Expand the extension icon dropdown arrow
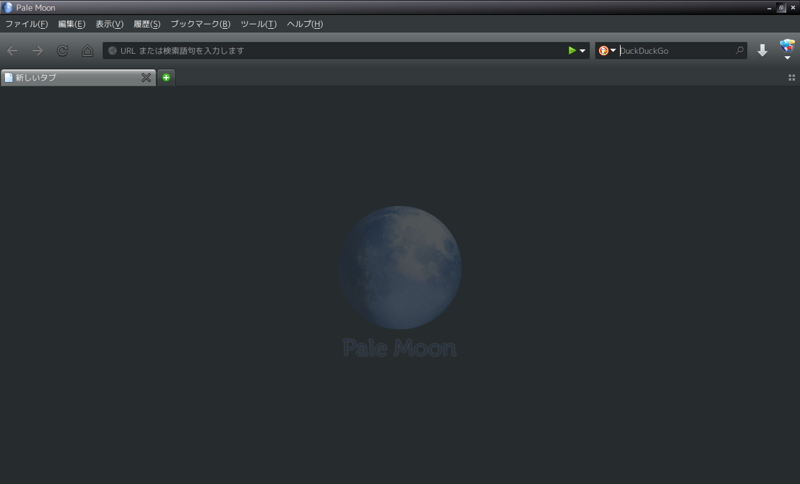The image size is (800, 484). [787, 58]
